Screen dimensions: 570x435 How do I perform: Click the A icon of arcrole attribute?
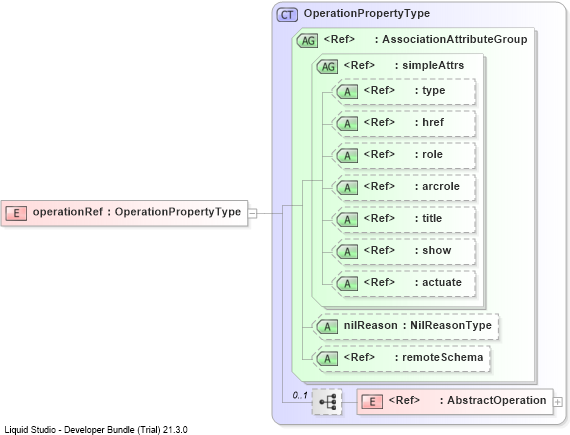[x=347, y=188]
